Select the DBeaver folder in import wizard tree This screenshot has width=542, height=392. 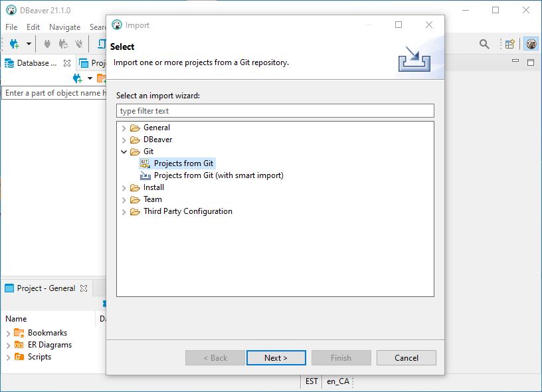157,140
